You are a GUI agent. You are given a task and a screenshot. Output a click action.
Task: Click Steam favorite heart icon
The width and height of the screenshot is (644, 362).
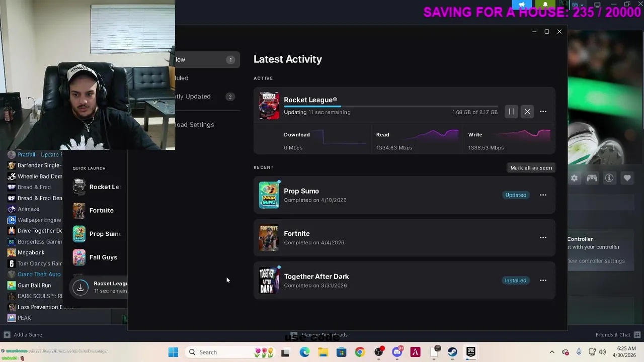coord(627,178)
